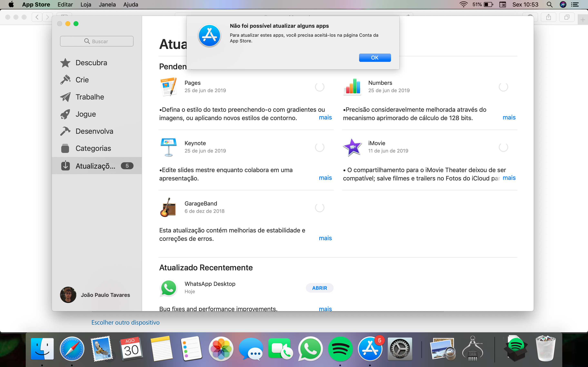
Task: Open the Loja menu
Action: pos(86,4)
